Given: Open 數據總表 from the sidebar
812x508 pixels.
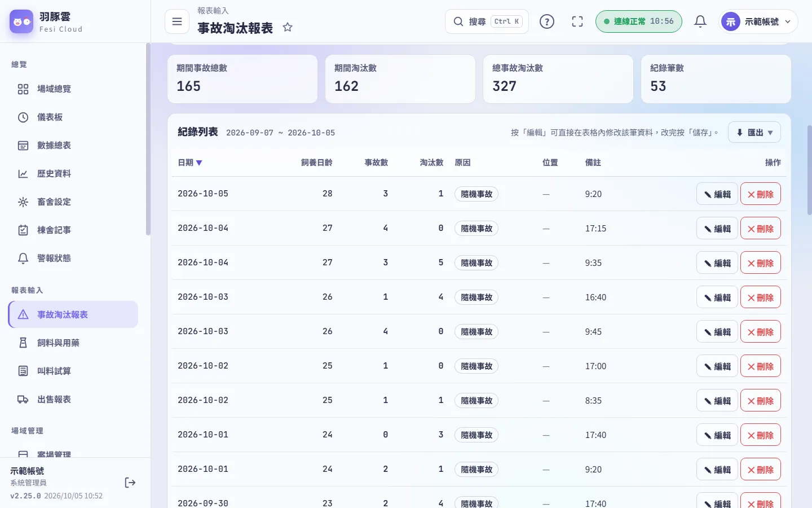Looking at the screenshot, I should pos(73,146).
